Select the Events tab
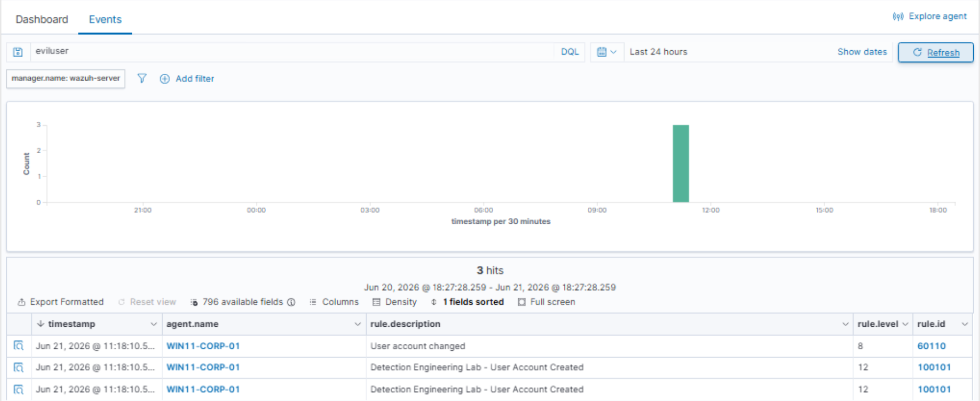Screen dimensions: 980x401 tap(105, 19)
